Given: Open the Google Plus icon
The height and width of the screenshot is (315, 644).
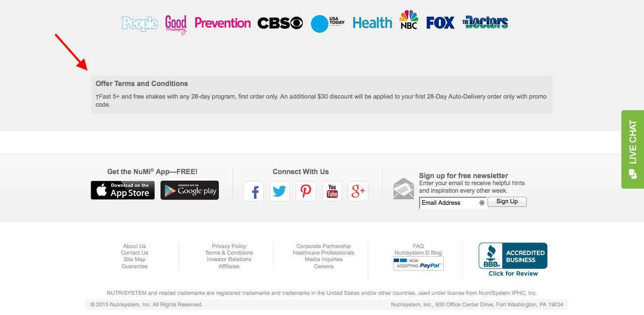Looking at the screenshot, I should coord(358,191).
